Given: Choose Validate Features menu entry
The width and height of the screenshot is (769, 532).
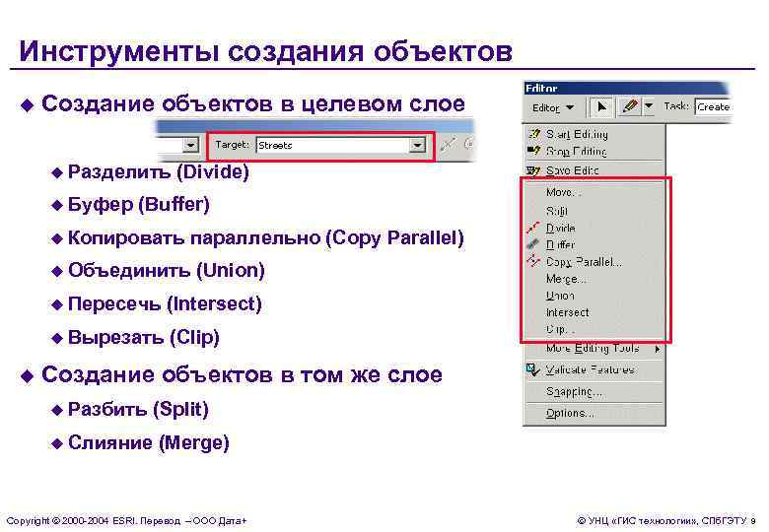Looking at the screenshot, I should pos(590,369).
